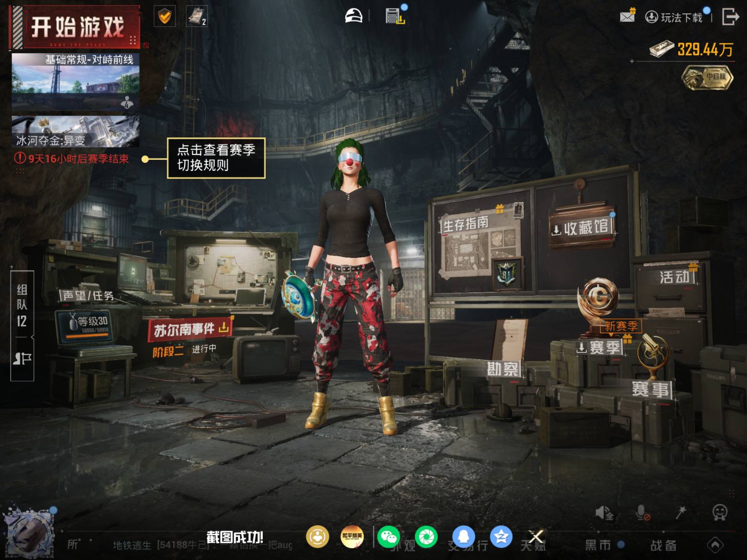Open the helmet icon at top center
Viewport: 747px width, 560px height.
coord(354,16)
